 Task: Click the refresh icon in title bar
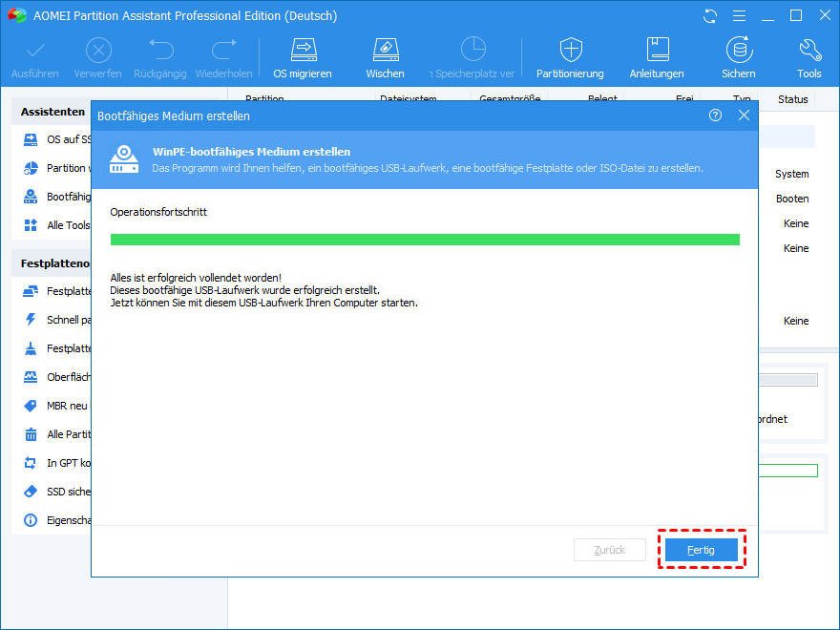click(710, 16)
